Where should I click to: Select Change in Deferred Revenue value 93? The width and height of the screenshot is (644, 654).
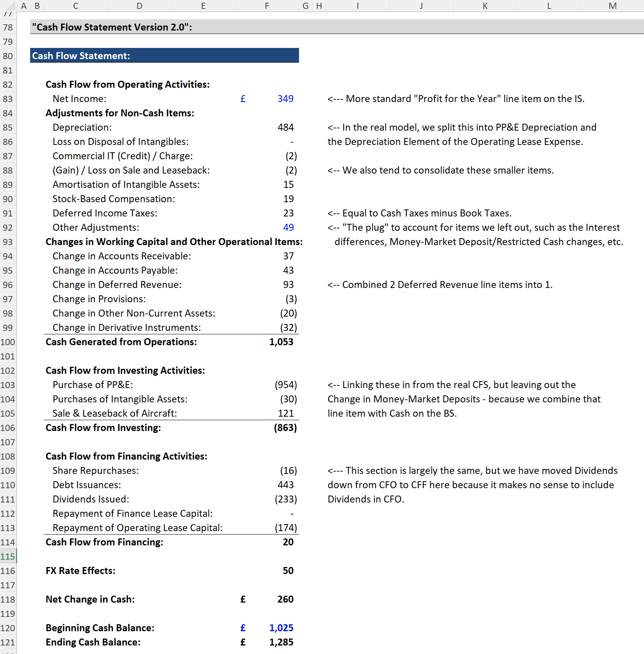[289, 285]
